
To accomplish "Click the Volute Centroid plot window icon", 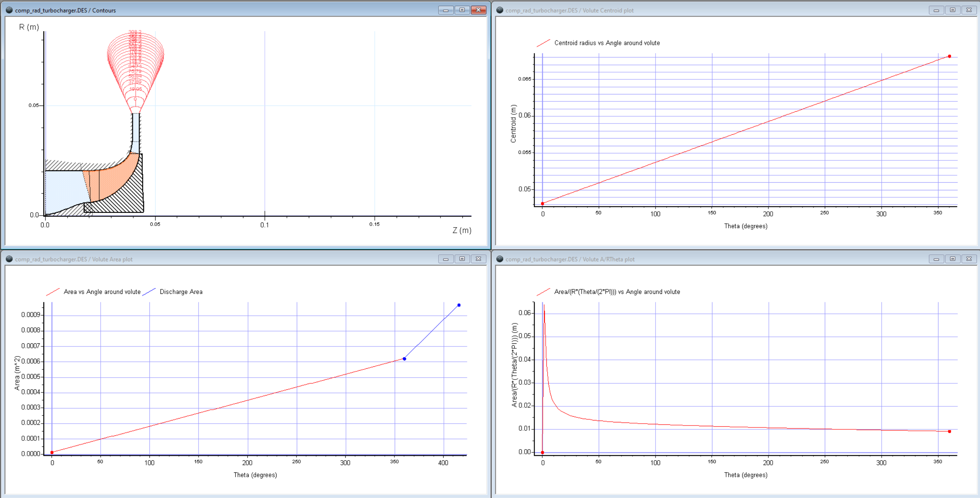I will click(x=500, y=10).
